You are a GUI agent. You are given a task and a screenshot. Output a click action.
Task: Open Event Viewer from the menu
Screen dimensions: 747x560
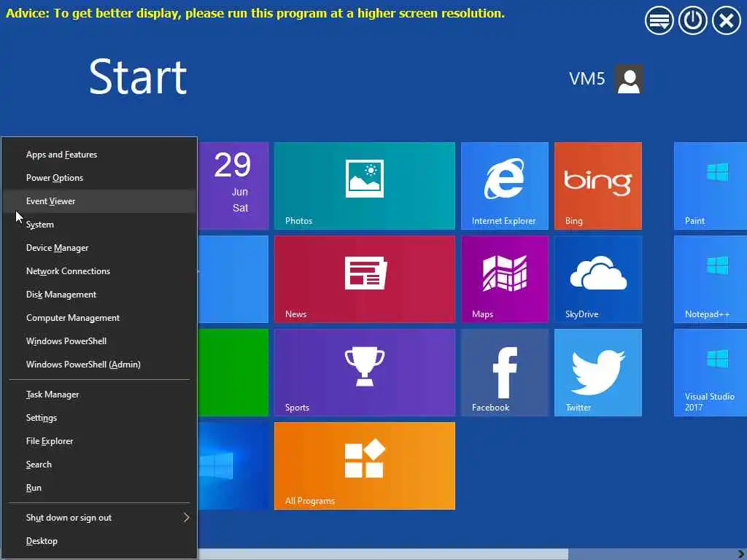[99, 201]
